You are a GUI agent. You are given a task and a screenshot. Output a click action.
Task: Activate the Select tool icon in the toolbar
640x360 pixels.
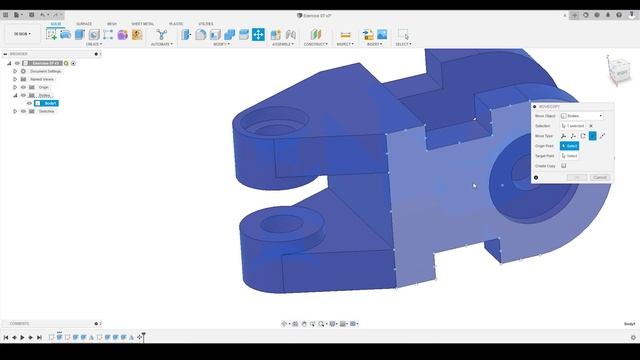403,35
